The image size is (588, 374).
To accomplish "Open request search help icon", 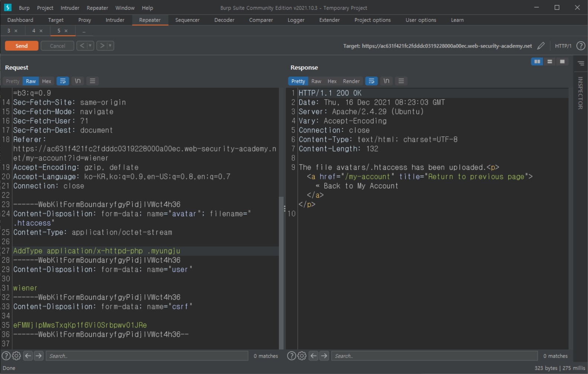I will (6, 356).
